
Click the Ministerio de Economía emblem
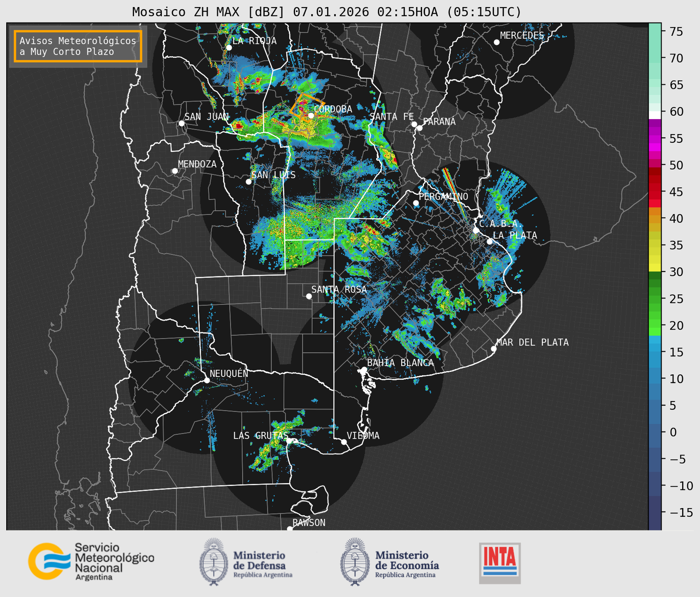355,562
